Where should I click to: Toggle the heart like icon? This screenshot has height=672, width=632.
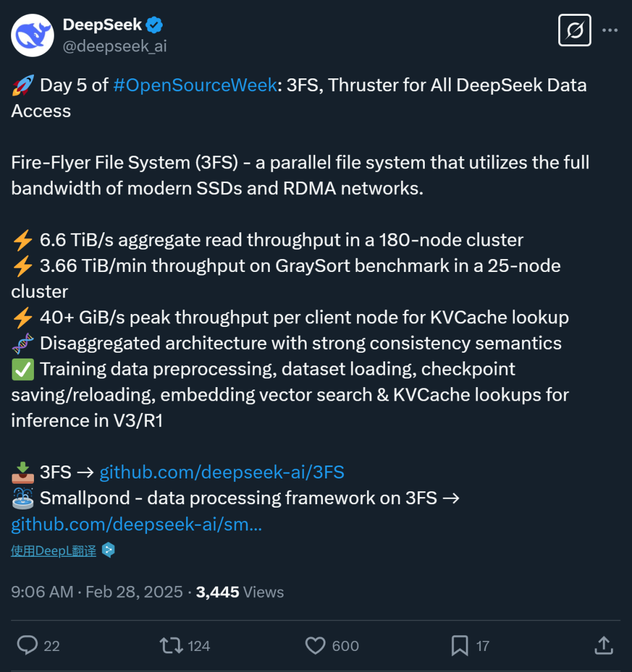tap(315, 646)
